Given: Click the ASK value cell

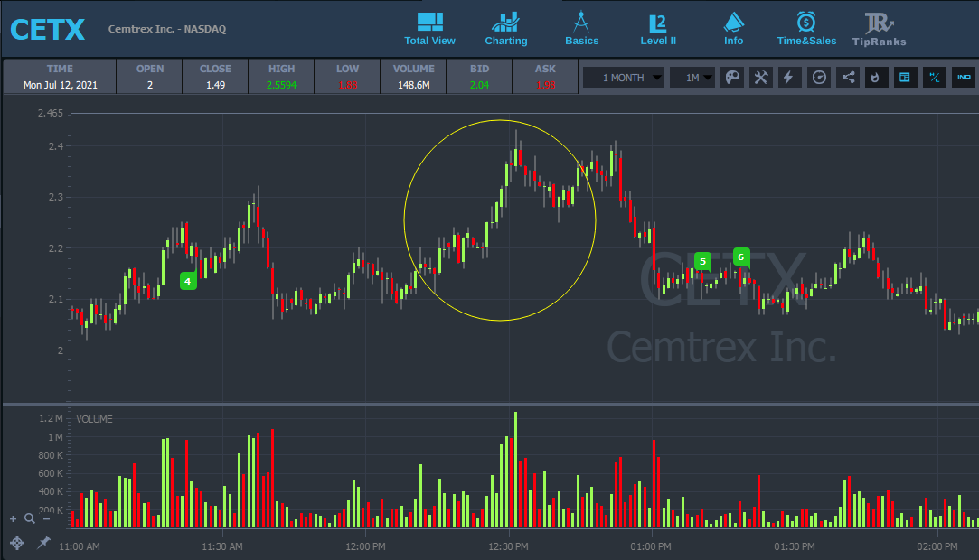Looking at the screenshot, I should point(545,77).
